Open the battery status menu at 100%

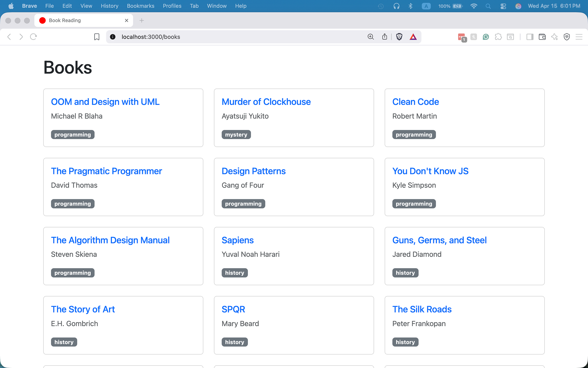coord(450,6)
